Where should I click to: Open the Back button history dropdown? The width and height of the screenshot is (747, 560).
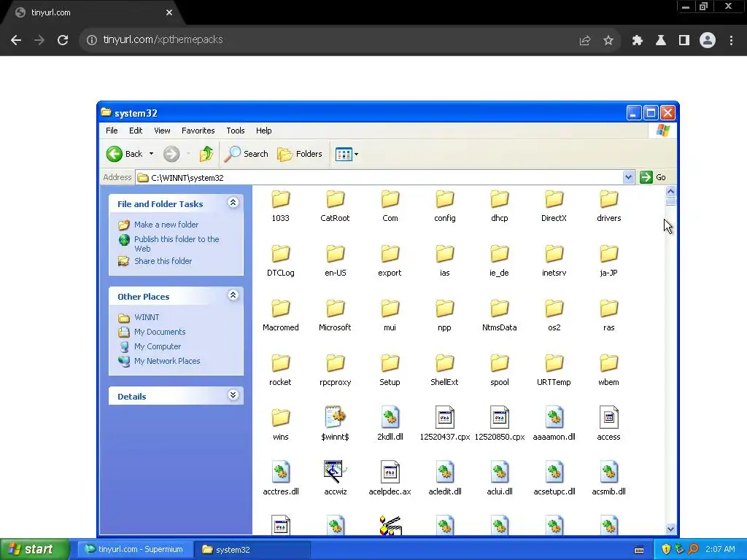(152, 154)
